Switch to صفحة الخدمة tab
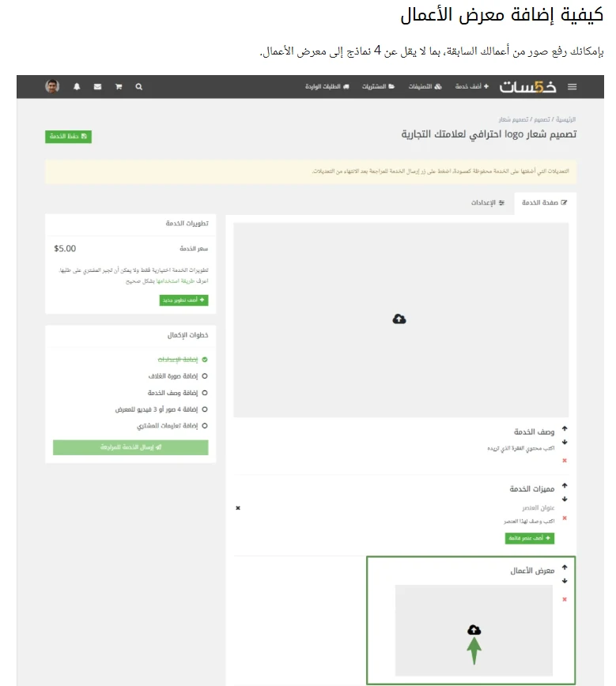The image size is (616, 686). [545, 202]
